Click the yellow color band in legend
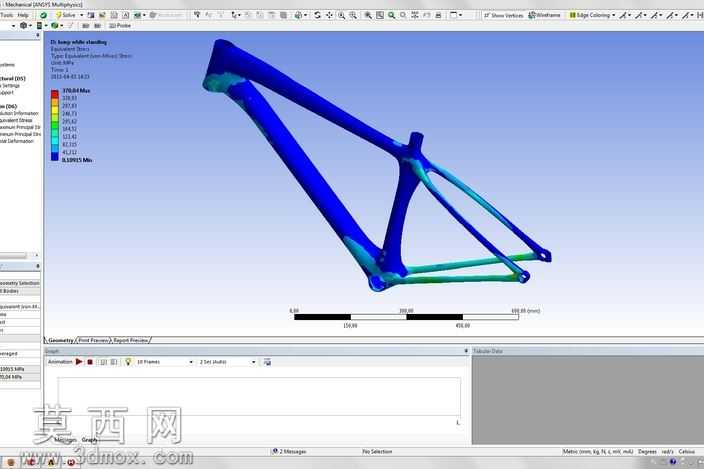The height and width of the screenshot is (469, 704). pos(55,110)
